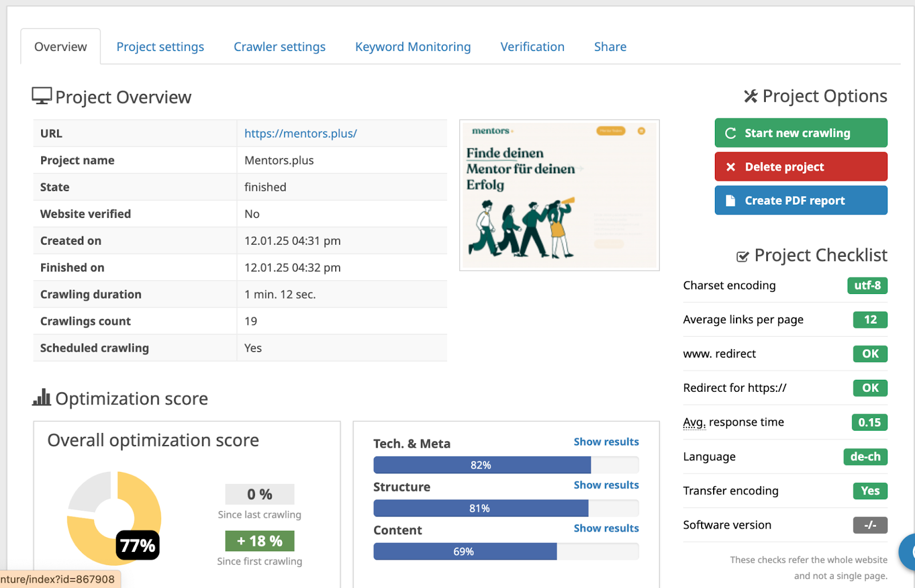
Task: Go to the Keyword Monitoring tab
Action: point(413,47)
